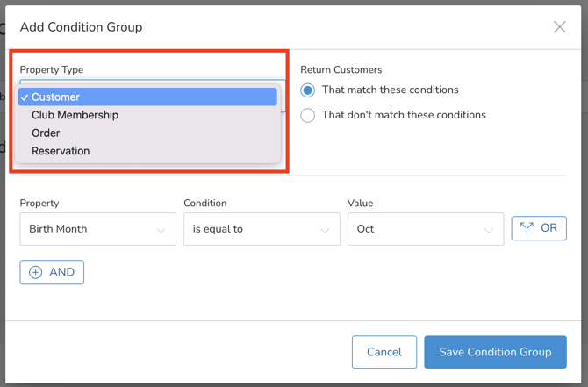Open the Property dropdown showing Birth Month
Image resolution: width=588 pixels, height=387 pixels.
tap(97, 229)
